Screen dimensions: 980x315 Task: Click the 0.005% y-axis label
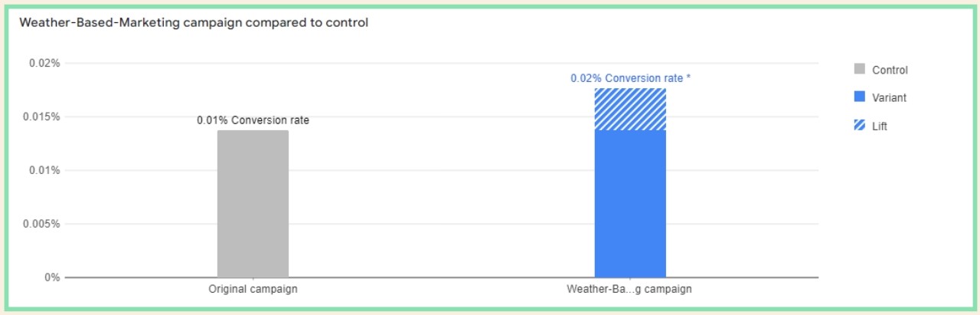(41, 224)
